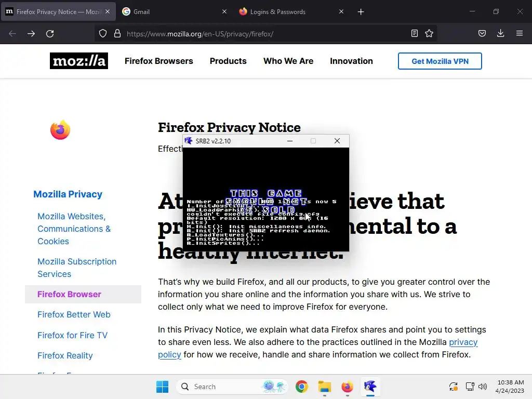Open network settings from system tray
Viewport: 532px width, 399px height.
click(470, 387)
